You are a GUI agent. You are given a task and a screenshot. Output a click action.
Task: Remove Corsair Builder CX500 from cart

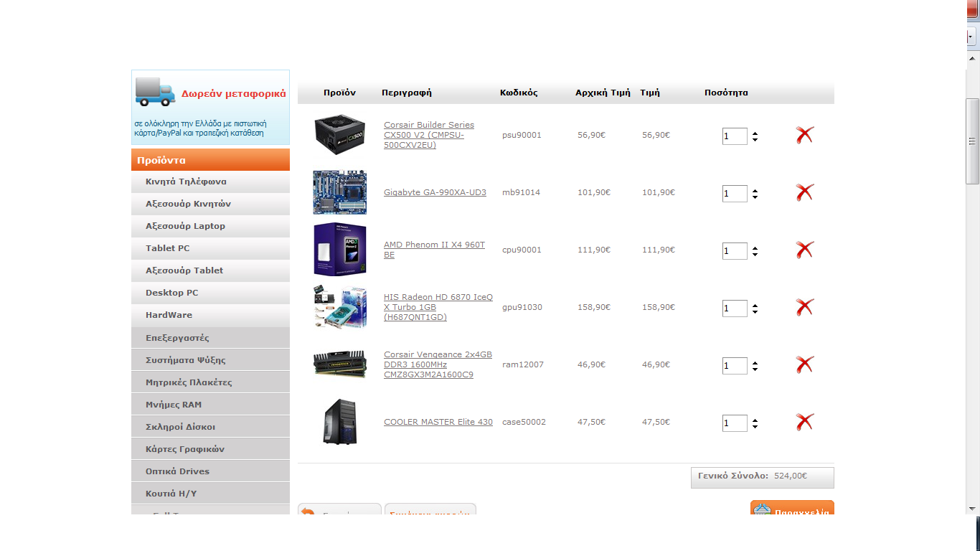click(805, 135)
